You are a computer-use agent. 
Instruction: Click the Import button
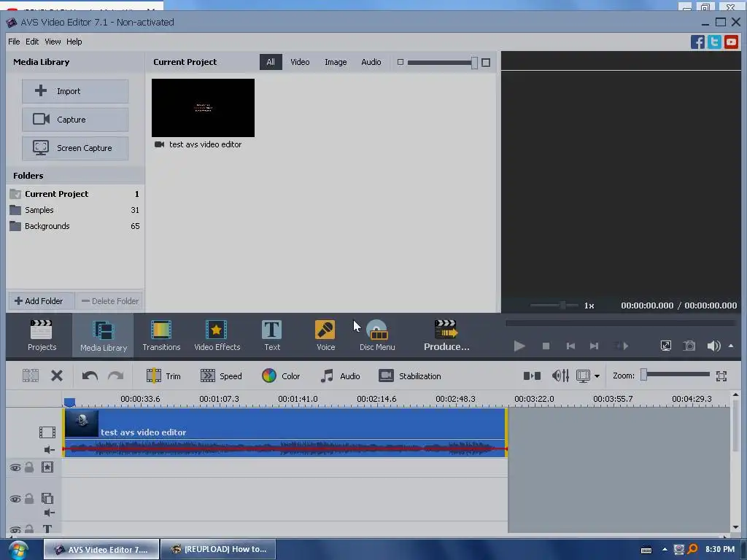click(x=75, y=91)
